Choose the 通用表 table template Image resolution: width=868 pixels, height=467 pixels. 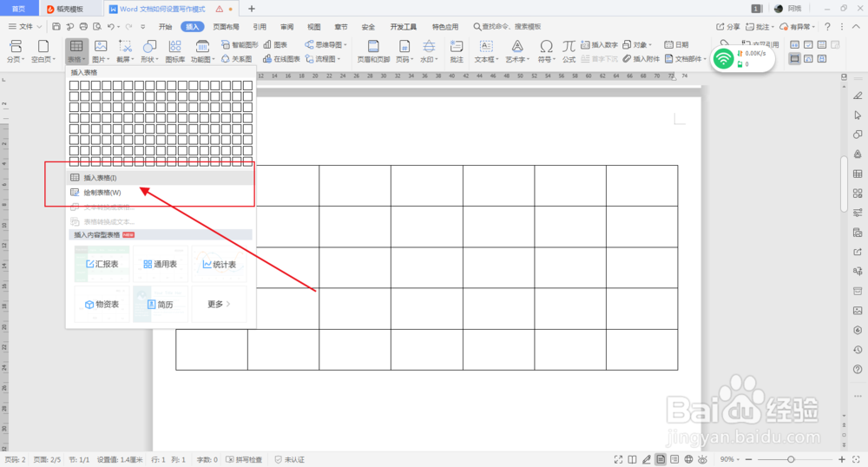point(161,264)
